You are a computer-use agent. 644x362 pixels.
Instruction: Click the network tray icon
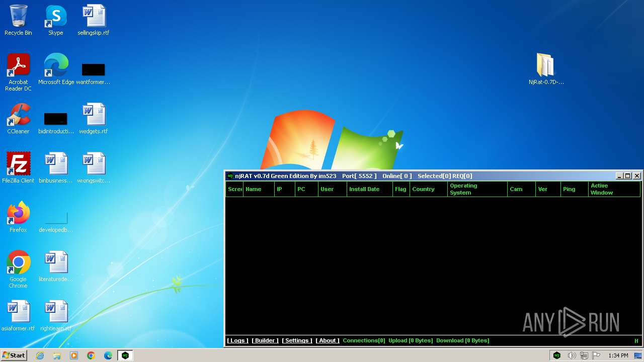(584, 355)
